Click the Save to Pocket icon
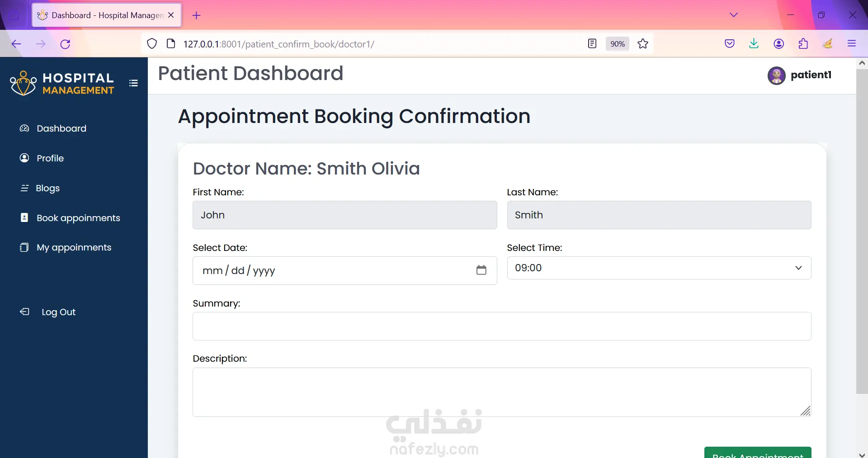This screenshot has width=868, height=458. point(729,44)
